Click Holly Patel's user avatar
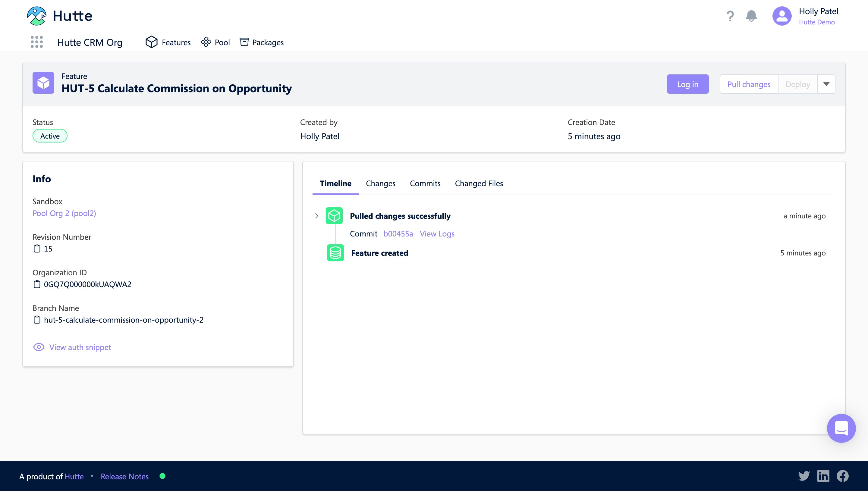The image size is (868, 491). point(782,16)
